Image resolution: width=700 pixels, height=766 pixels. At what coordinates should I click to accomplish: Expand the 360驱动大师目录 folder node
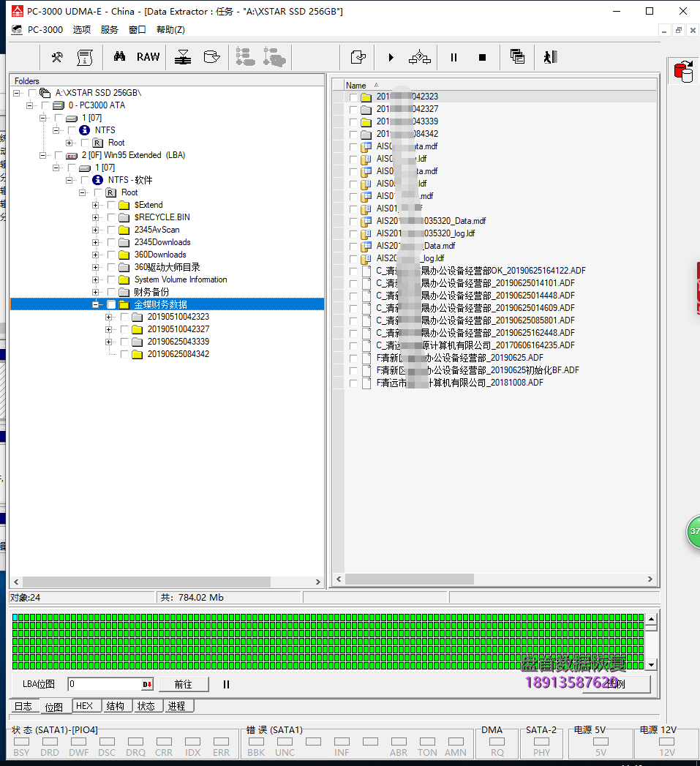pos(95,267)
